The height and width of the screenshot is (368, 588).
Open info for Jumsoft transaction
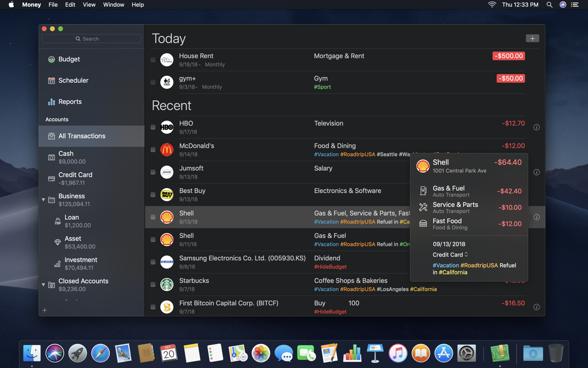[x=537, y=172]
